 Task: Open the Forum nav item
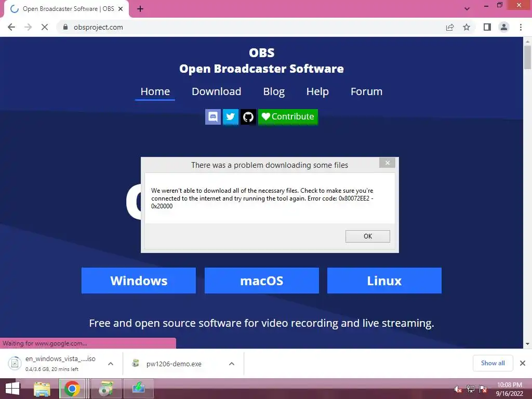tap(366, 91)
